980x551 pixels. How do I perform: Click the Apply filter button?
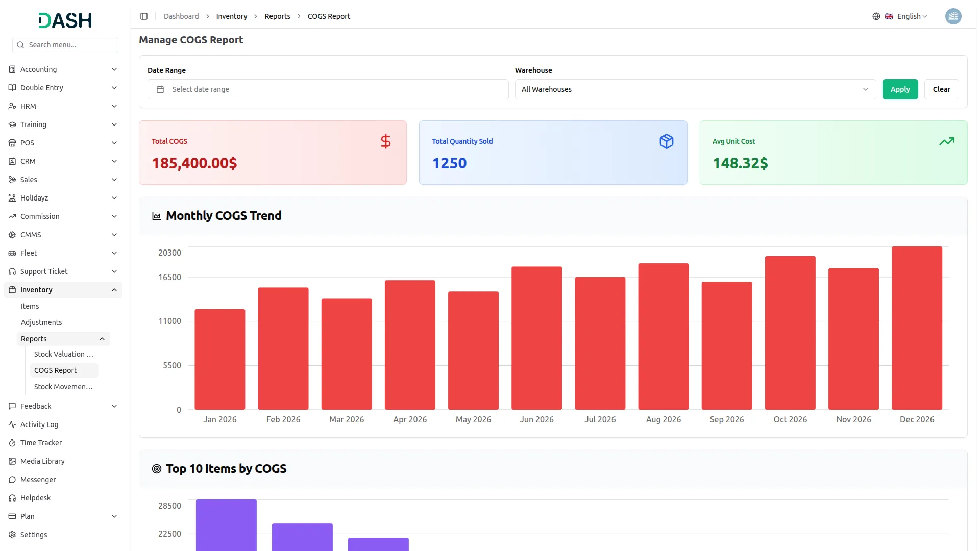click(899, 89)
